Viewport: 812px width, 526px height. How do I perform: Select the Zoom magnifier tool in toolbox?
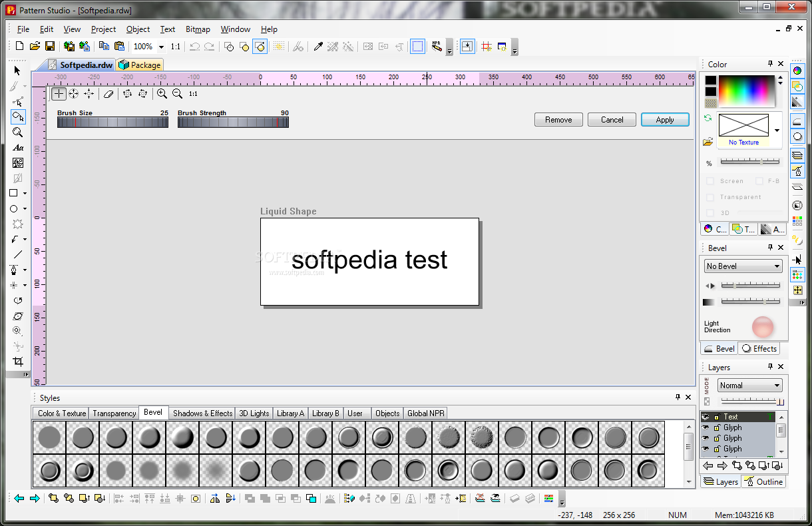[x=17, y=132]
